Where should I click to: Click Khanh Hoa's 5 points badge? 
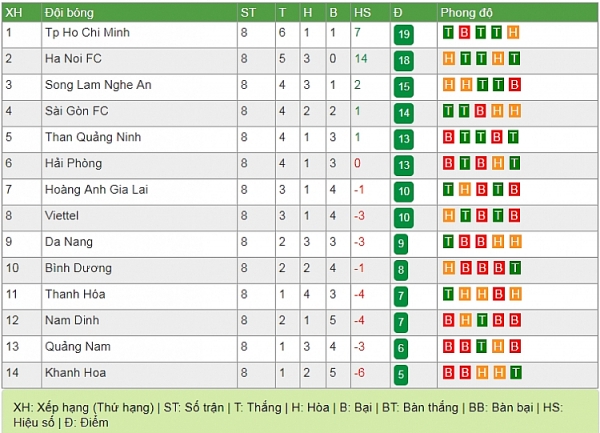[x=401, y=375]
